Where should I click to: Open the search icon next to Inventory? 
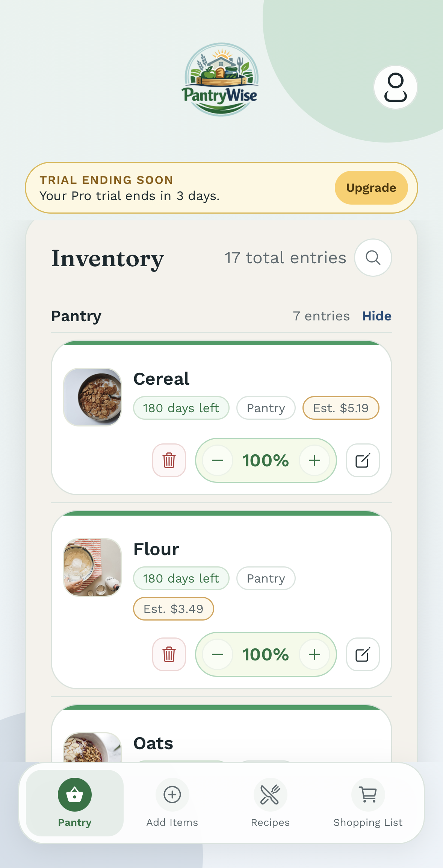pyautogui.click(x=373, y=258)
